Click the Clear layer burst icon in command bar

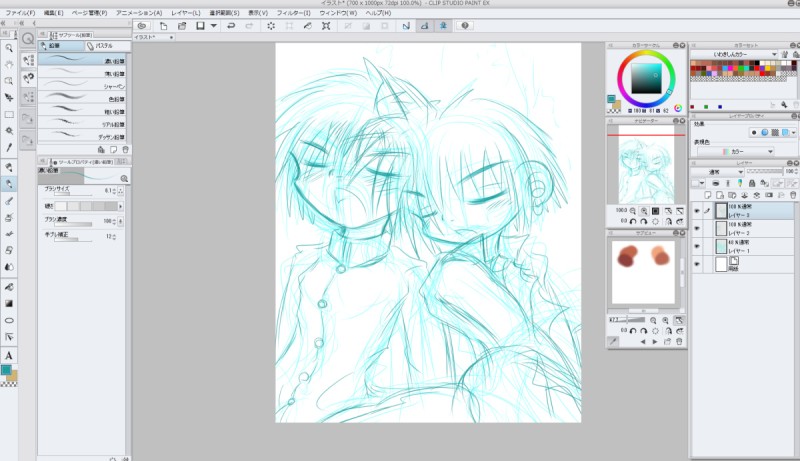[271, 25]
